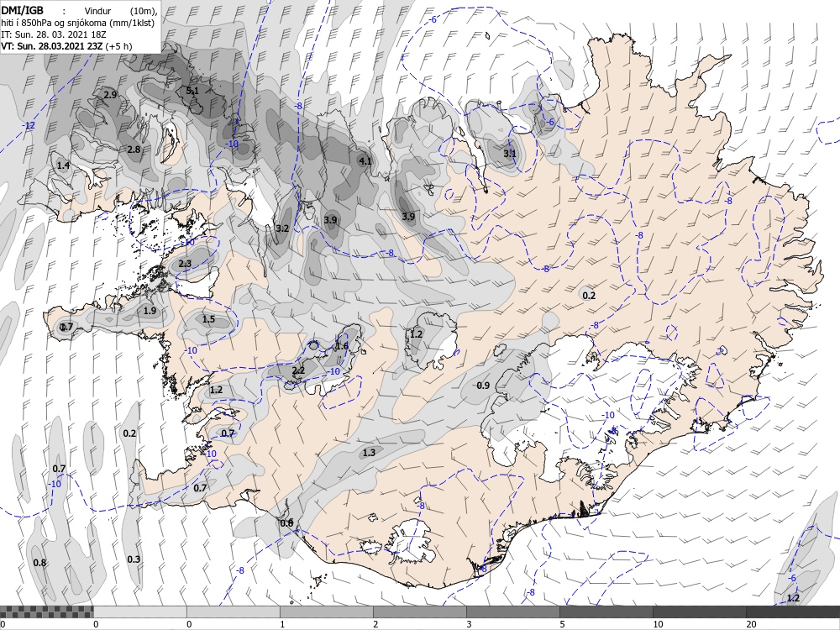Select the legend scale label 20
The height and width of the screenshot is (630, 840).
[x=751, y=624]
